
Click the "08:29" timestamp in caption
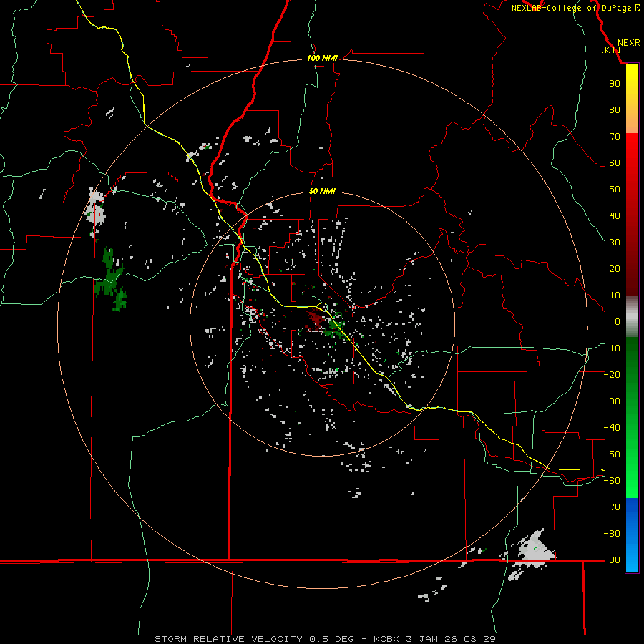click(x=479, y=639)
